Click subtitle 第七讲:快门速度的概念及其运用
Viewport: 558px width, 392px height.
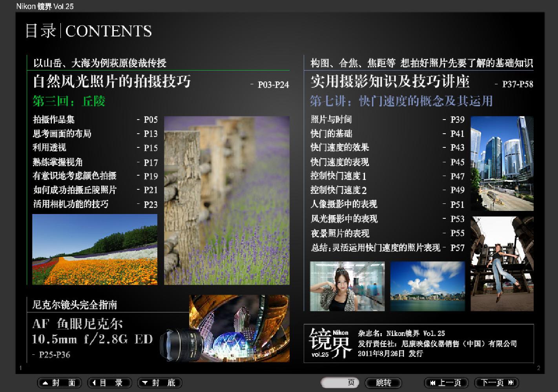[401, 101]
